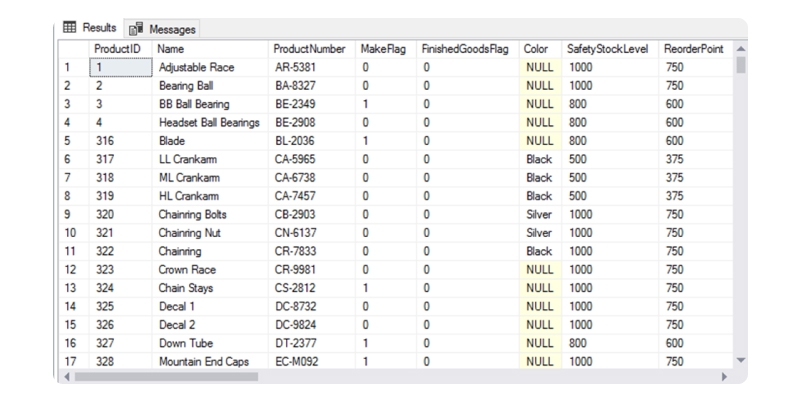Click the horizontal scrollbar left arrow
Screen dimensions: 800x400
(68, 376)
